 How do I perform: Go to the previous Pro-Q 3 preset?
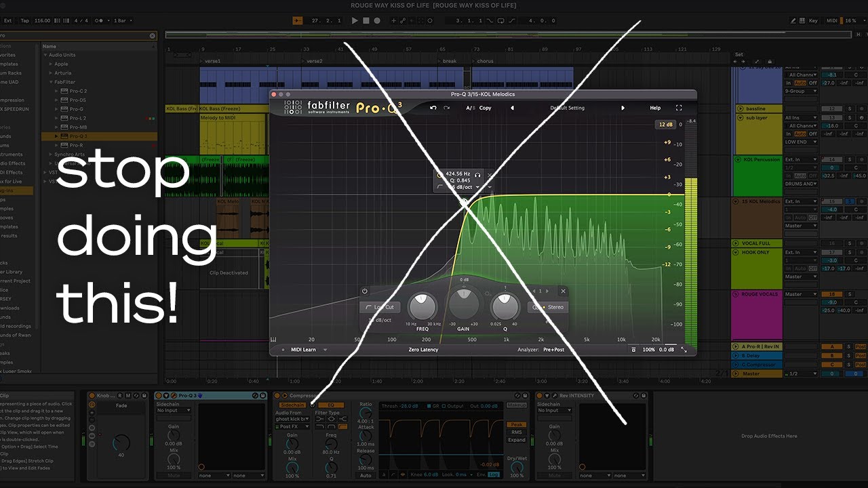tap(512, 108)
